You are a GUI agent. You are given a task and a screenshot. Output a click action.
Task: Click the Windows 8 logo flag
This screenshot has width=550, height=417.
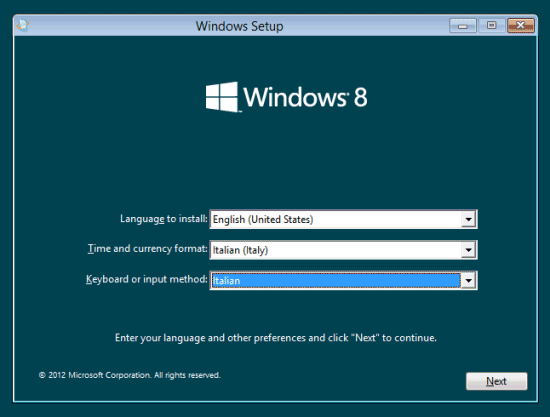coord(222,97)
